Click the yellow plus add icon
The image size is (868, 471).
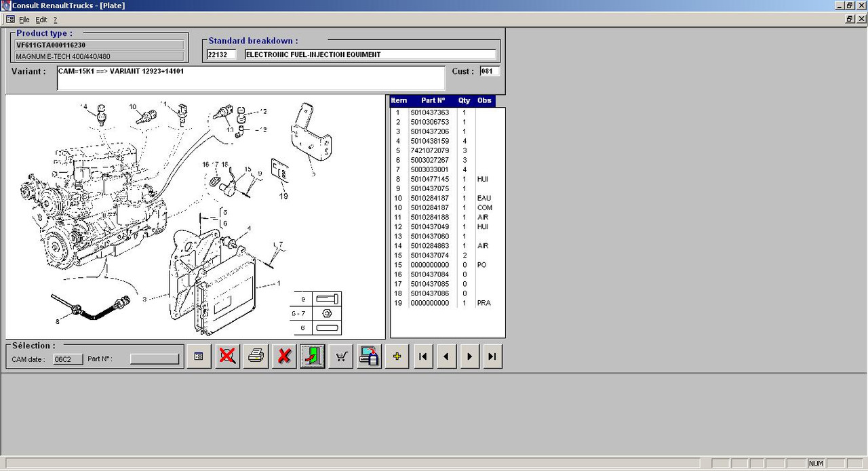point(397,356)
